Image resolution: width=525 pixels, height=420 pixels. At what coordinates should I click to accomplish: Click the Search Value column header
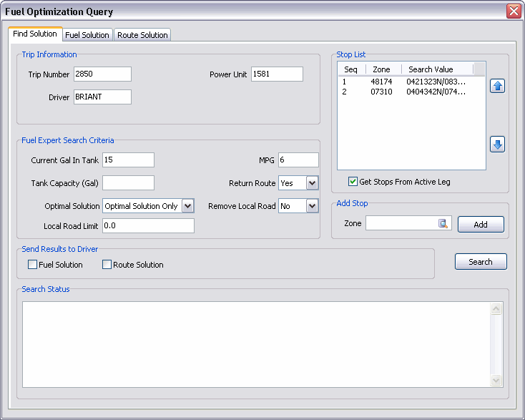click(431, 69)
